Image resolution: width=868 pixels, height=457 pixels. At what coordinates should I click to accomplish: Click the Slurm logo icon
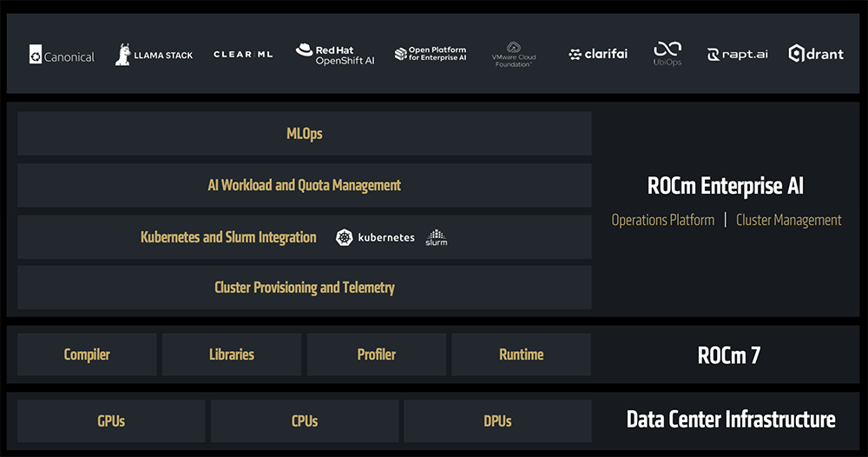pos(436,237)
